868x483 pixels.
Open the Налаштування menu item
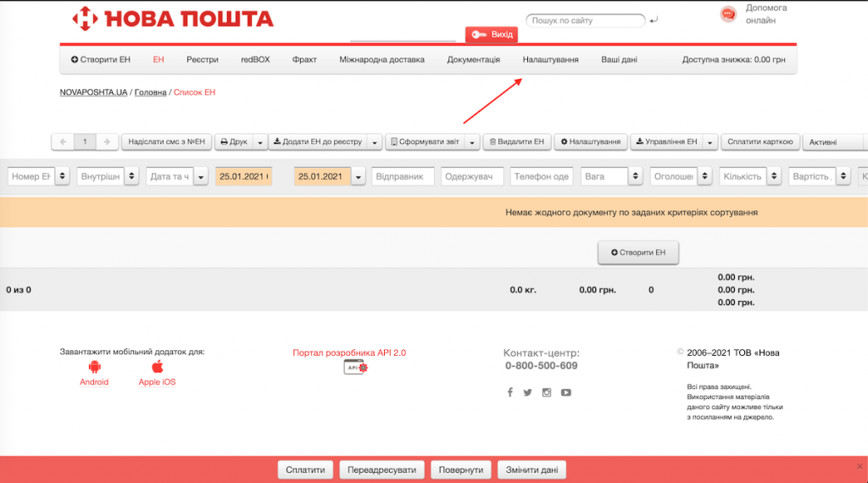coord(550,59)
